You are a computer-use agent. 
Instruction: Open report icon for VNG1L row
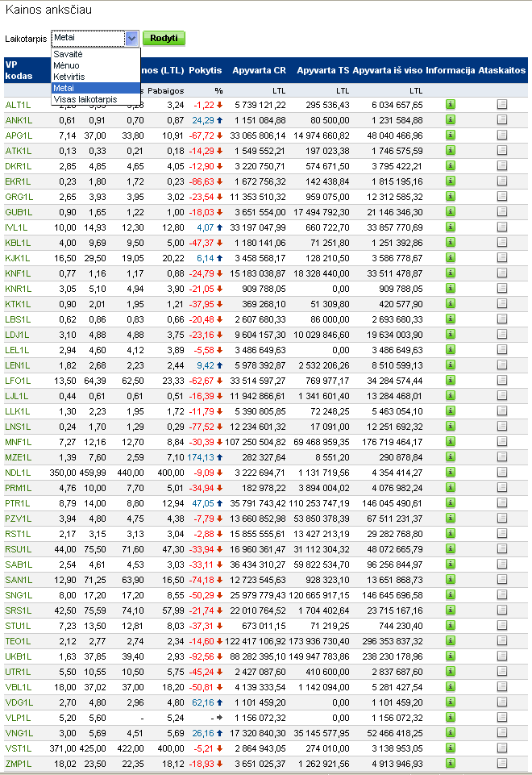(x=502, y=732)
